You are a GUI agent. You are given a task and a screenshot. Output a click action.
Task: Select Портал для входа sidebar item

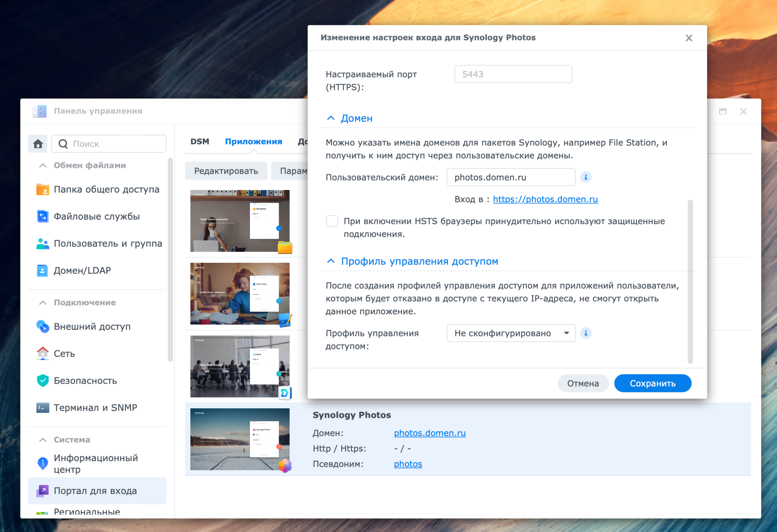point(98,491)
